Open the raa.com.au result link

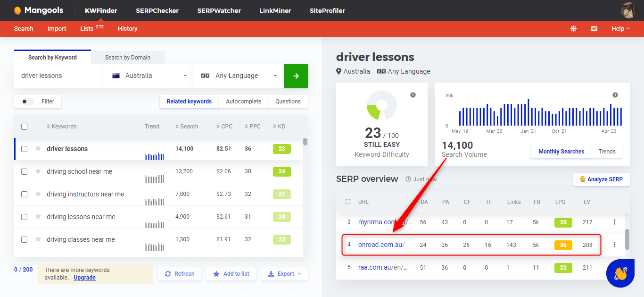pos(383,267)
